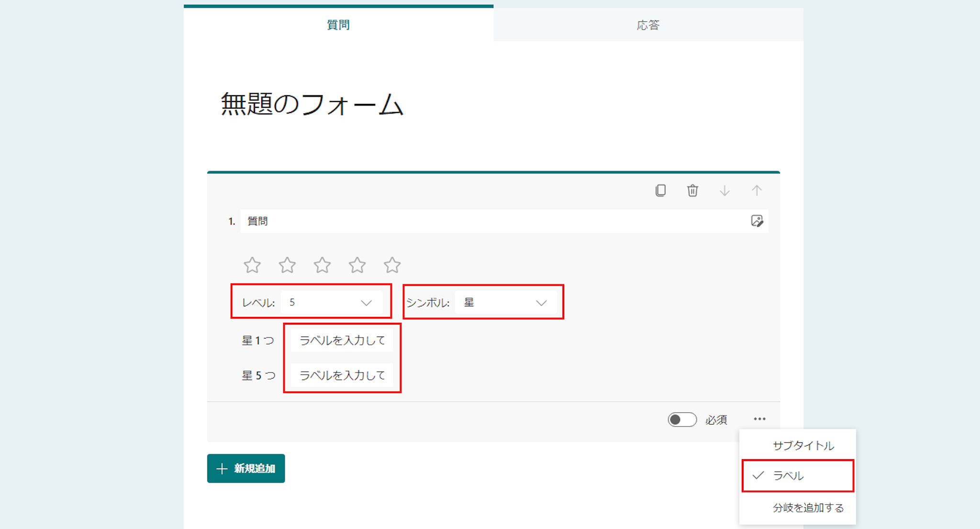
Task: Select サブタイトル from the context menu
Action: 803,446
